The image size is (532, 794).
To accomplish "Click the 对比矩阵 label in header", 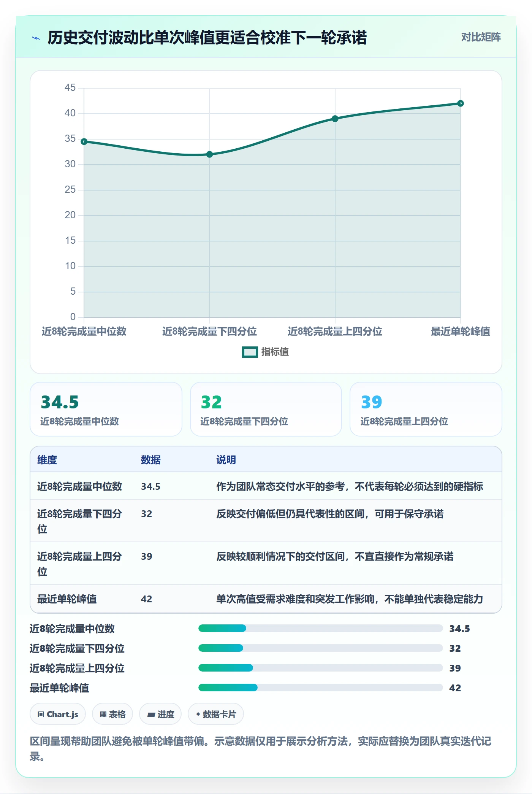I will [x=481, y=37].
